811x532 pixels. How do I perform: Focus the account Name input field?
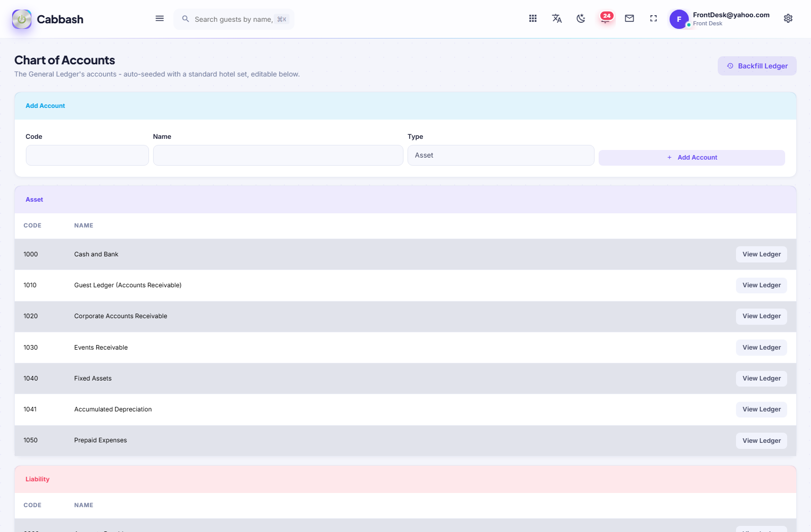pyautogui.click(x=278, y=156)
